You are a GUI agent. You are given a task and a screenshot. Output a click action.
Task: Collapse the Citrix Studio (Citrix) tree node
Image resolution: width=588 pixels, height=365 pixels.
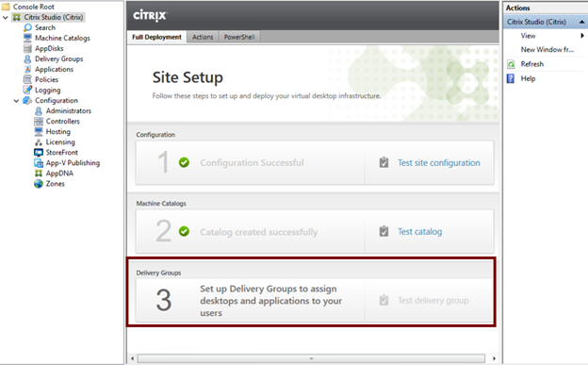pyautogui.click(x=6, y=17)
